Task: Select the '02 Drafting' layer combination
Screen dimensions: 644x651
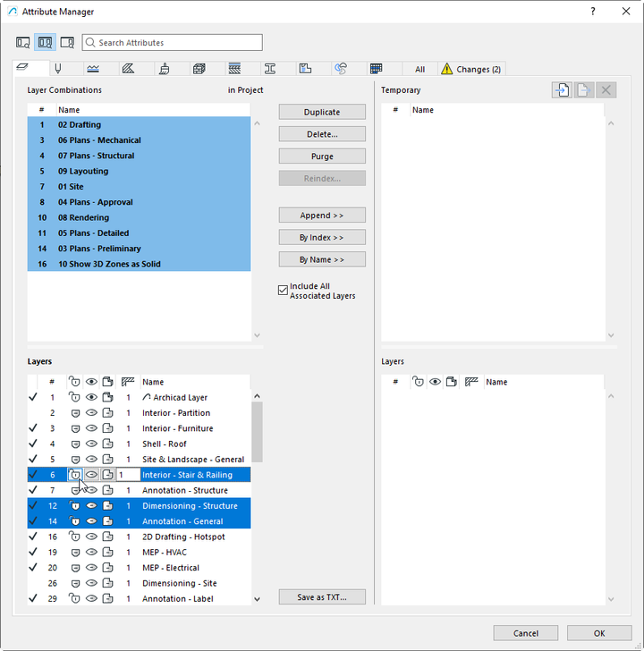Action: pyautogui.click(x=140, y=124)
